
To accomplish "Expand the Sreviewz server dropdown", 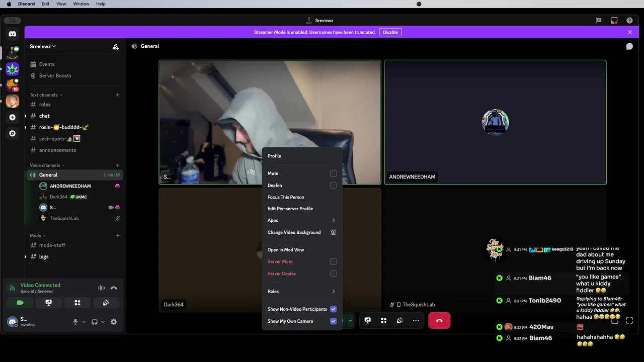I will (43, 46).
